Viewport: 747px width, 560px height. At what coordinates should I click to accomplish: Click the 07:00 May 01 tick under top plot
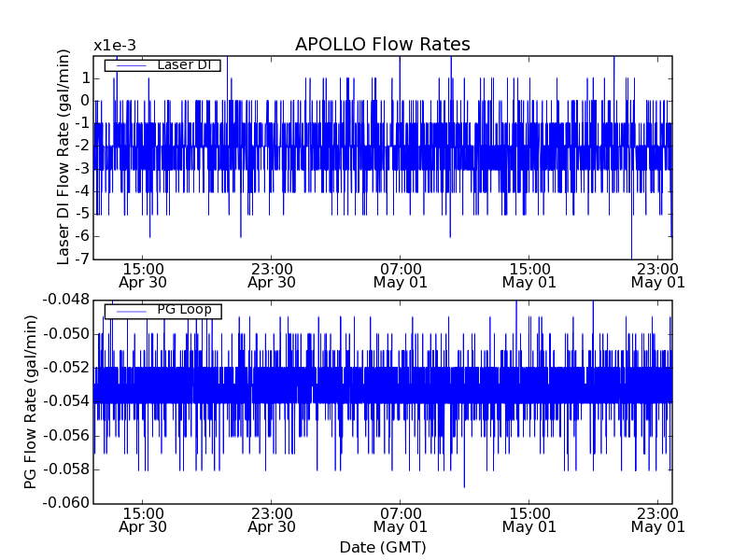(x=400, y=274)
